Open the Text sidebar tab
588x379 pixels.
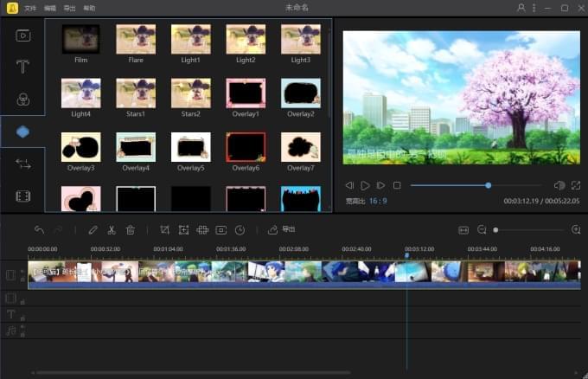[22, 67]
